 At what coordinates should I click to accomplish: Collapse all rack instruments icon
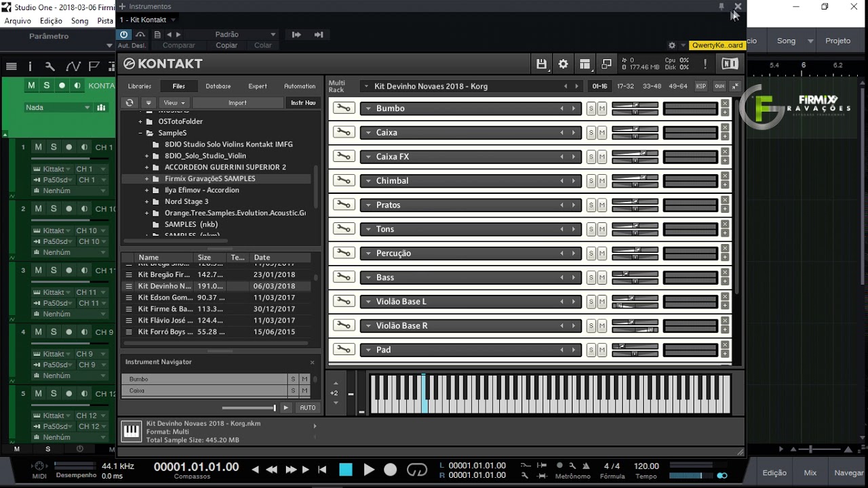pos(736,86)
